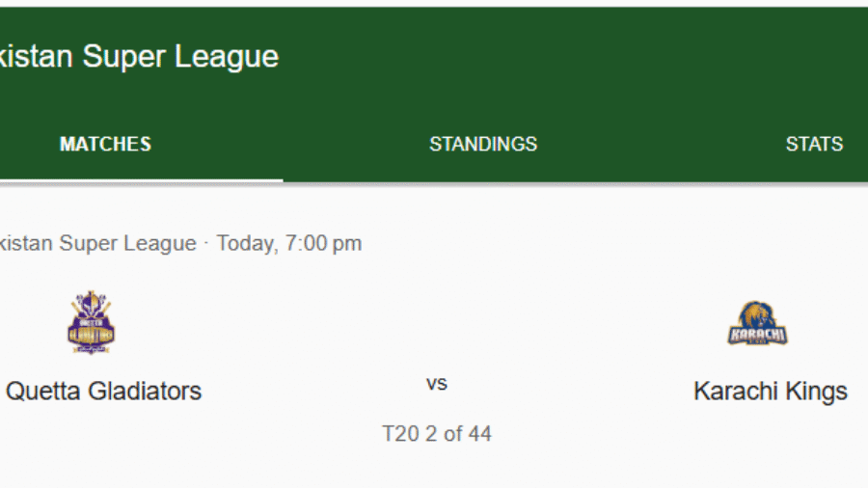Click the "Today, 7:00 pm" match time

[x=289, y=243]
